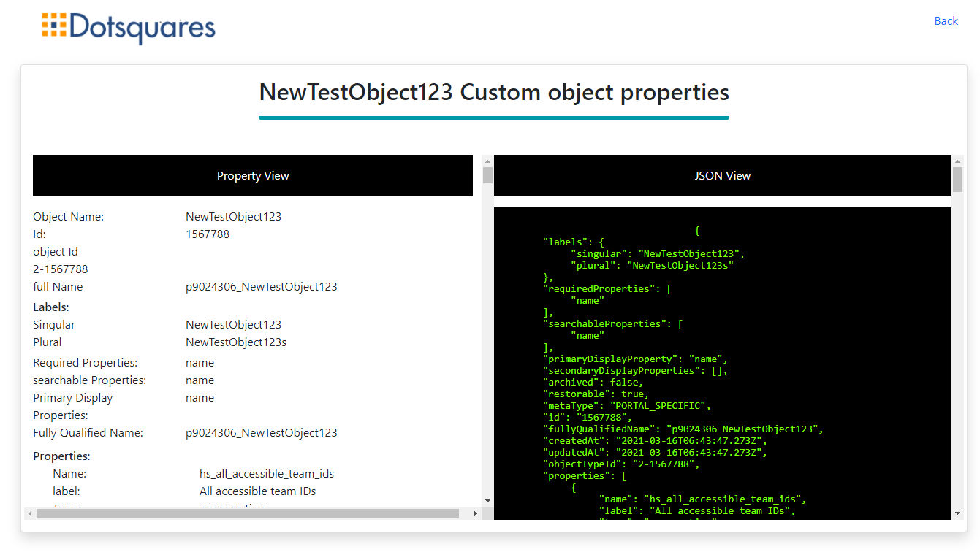Select the Property View header

(253, 175)
